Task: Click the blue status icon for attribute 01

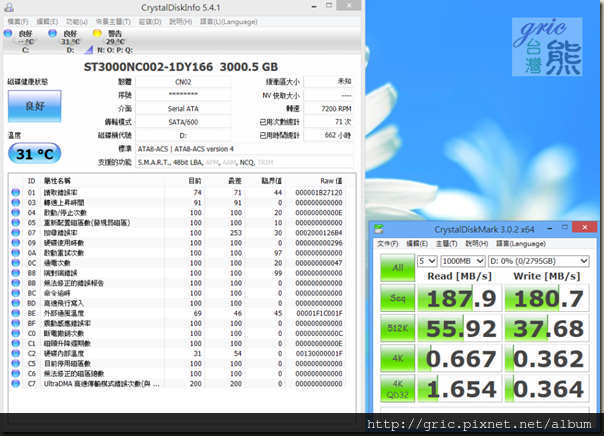Action: 15,192
